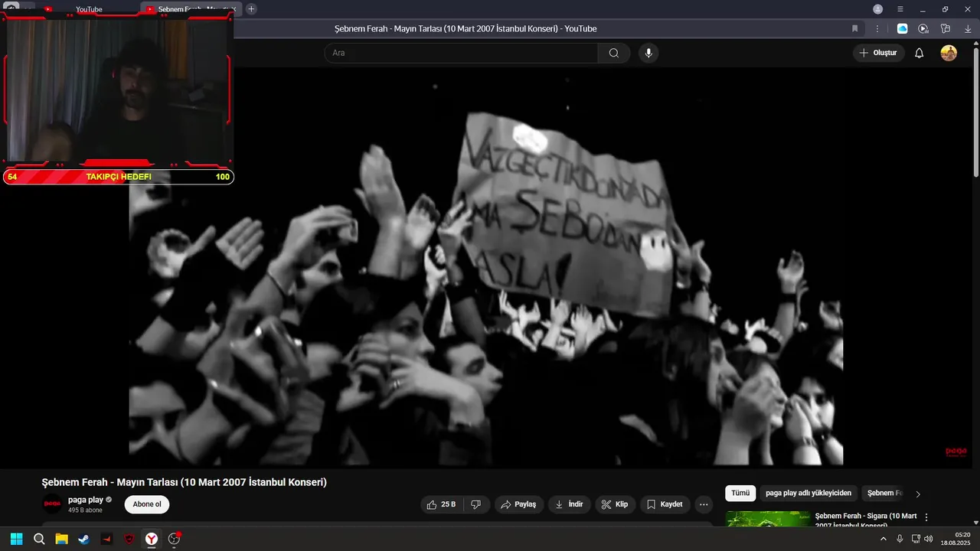Viewport: 980px width, 551px height.
Task: Click the video player area
Action: [x=486, y=268]
